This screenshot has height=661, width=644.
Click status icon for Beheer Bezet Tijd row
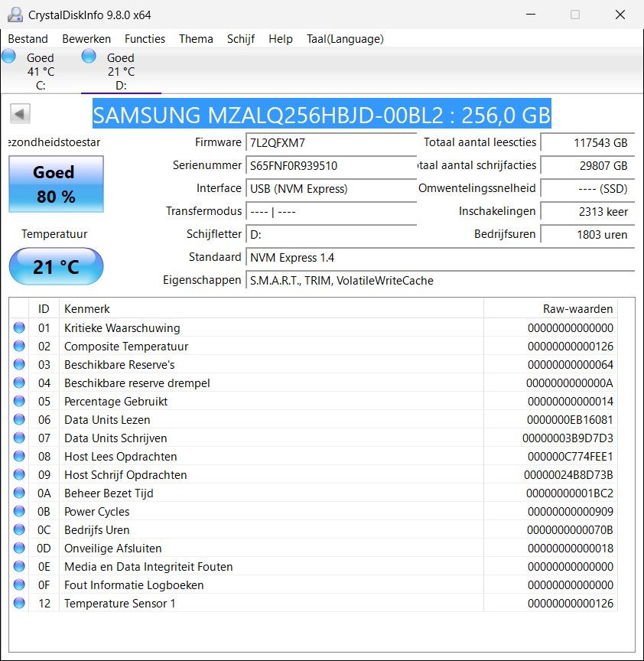[x=19, y=493]
